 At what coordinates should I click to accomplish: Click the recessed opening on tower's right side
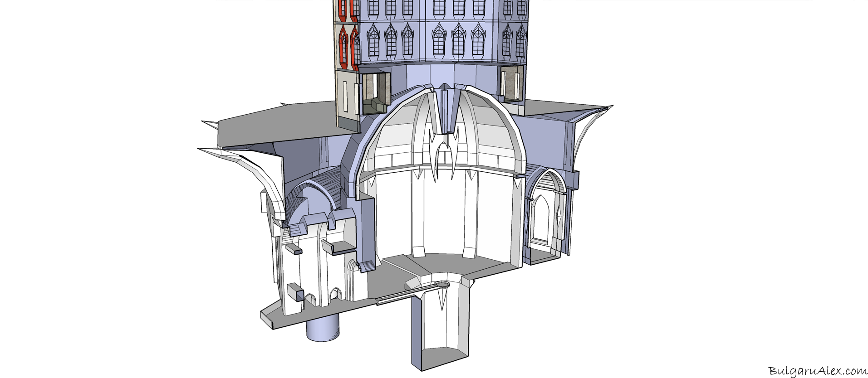511,83
